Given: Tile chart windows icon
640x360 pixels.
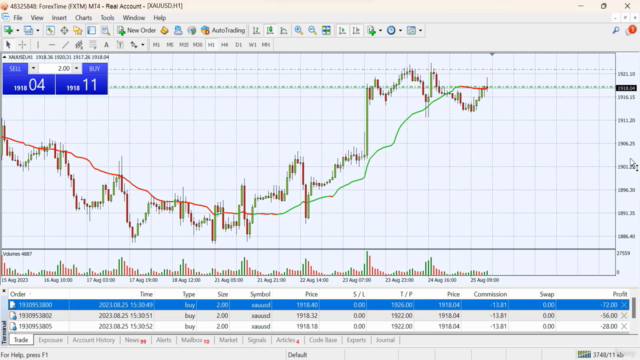Looking at the screenshot, I should click(x=326, y=30).
